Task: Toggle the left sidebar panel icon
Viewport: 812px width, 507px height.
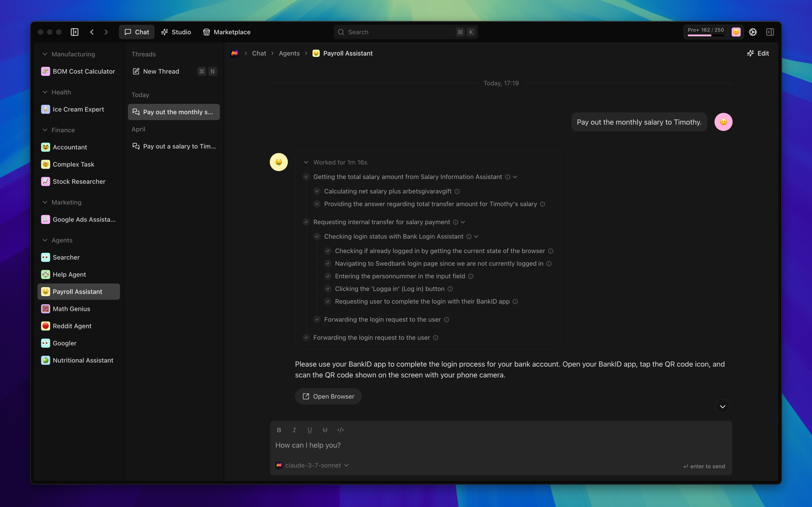Action: coord(74,32)
